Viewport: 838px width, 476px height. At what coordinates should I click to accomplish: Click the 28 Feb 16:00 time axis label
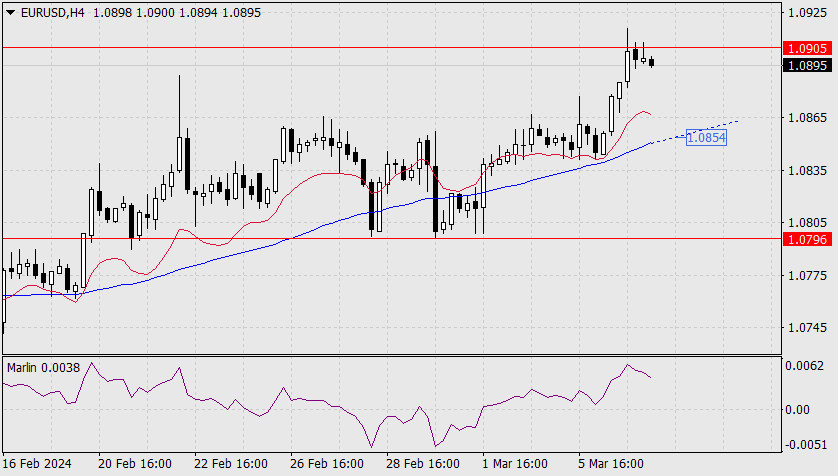point(423,464)
